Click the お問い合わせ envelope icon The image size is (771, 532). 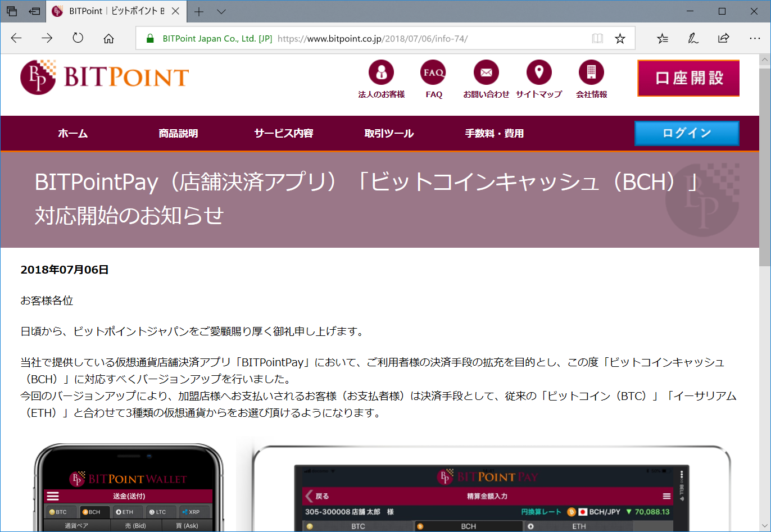486,72
